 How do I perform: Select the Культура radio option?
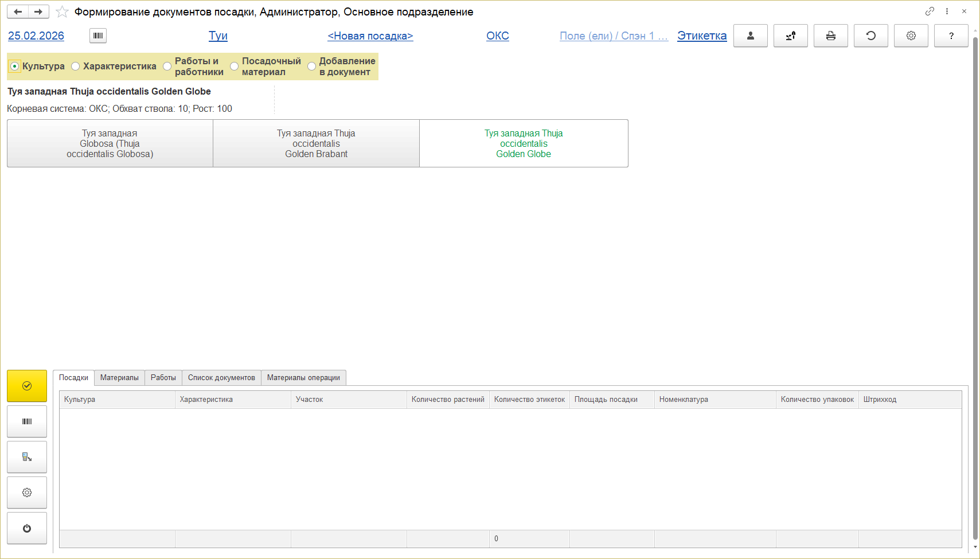coord(37,67)
